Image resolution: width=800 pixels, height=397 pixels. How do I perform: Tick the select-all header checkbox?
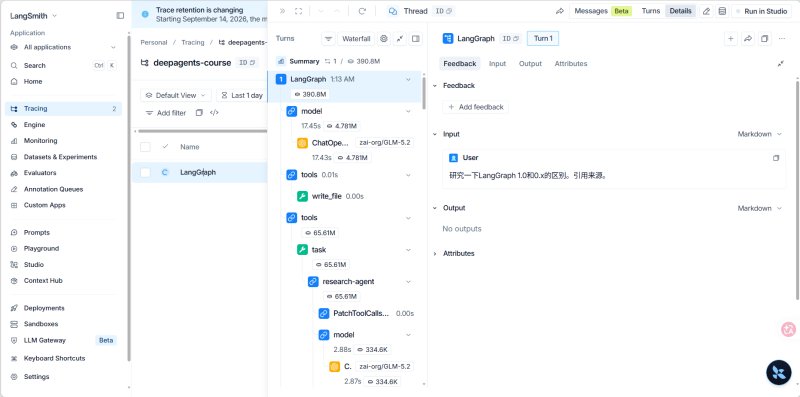pyautogui.click(x=145, y=147)
